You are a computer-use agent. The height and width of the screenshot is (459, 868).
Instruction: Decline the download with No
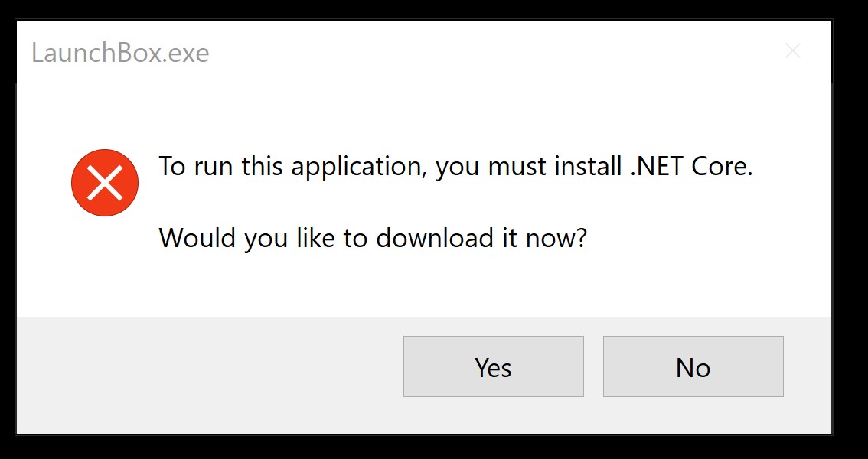693,366
